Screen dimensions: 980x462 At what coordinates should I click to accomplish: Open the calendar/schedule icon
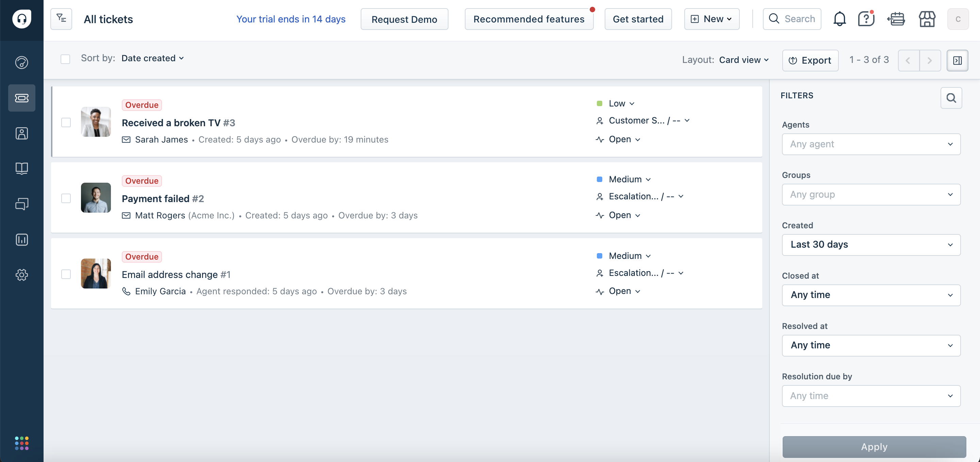point(896,19)
